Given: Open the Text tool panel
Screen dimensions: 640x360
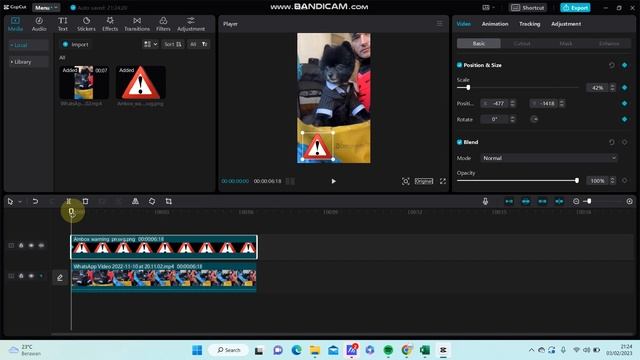Looking at the screenshot, I should 62,24.
